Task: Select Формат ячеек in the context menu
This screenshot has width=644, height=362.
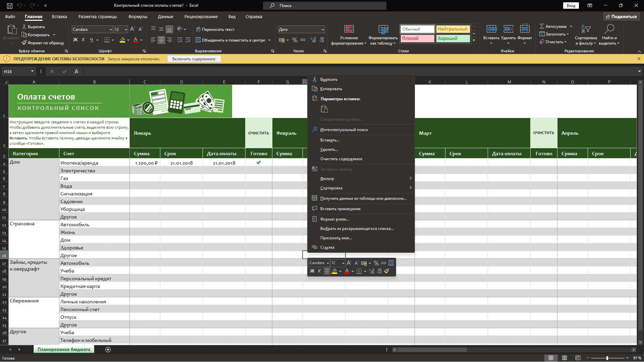Action: point(334,219)
